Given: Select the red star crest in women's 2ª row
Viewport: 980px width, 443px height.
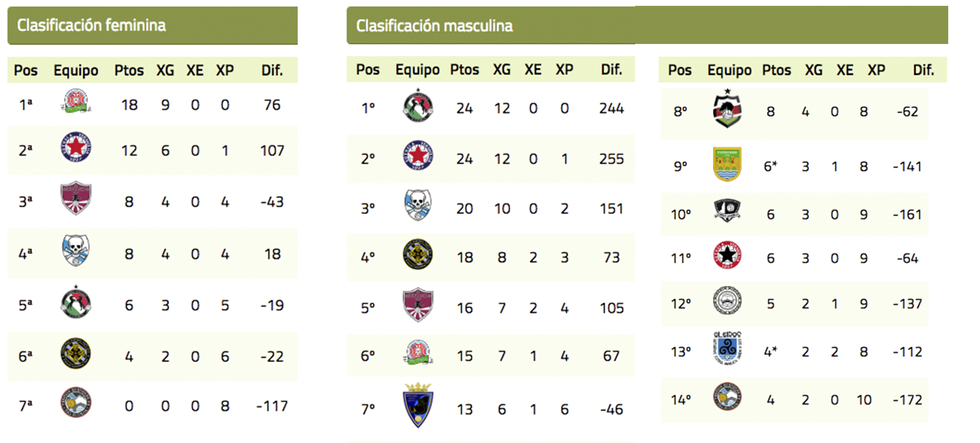Looking at the screenshot, I should [x=76, y=148].
